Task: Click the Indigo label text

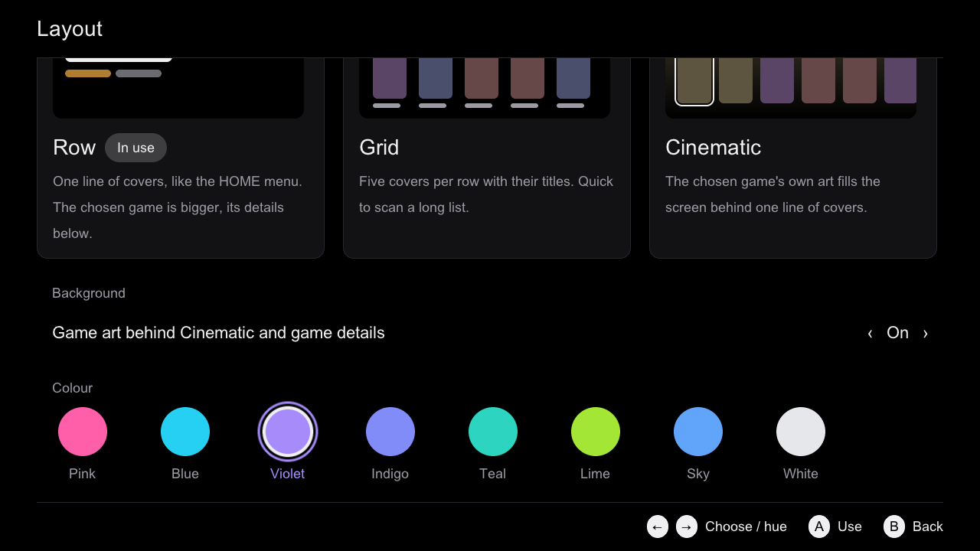Action: [390, 474]
